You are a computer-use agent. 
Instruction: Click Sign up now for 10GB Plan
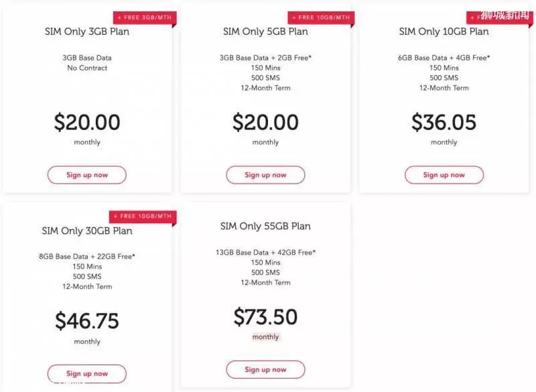point(444,175)
